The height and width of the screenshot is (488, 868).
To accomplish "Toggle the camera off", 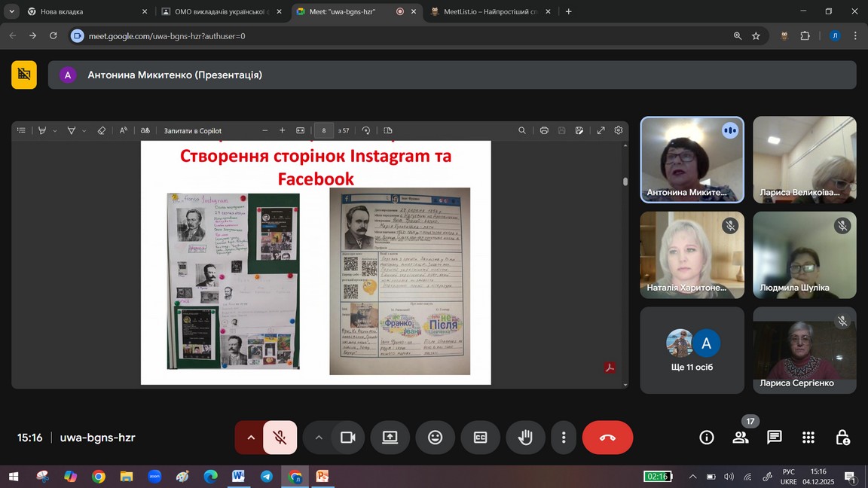I will click(347, 438).
